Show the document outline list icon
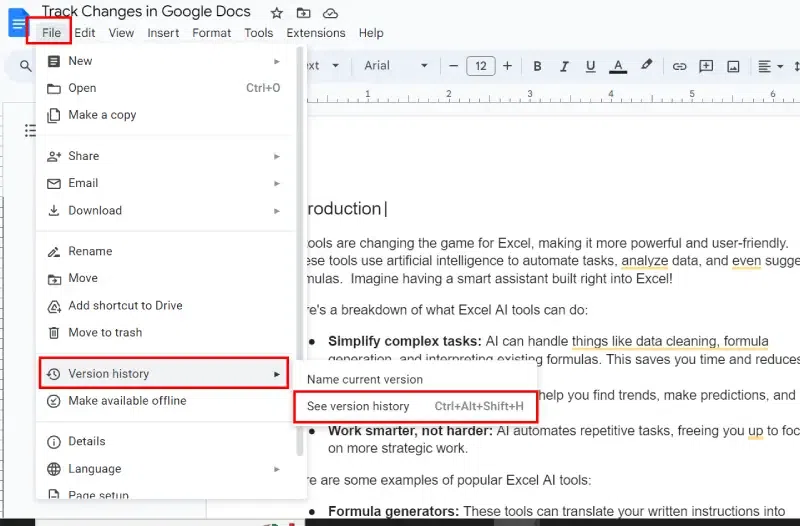 coord(30,131)
